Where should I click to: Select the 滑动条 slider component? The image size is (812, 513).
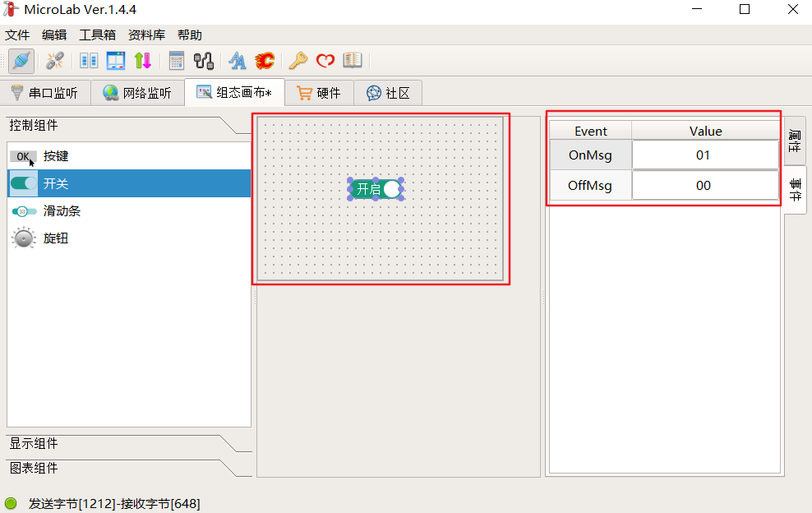pyautogui.click(x=58, y=211)
